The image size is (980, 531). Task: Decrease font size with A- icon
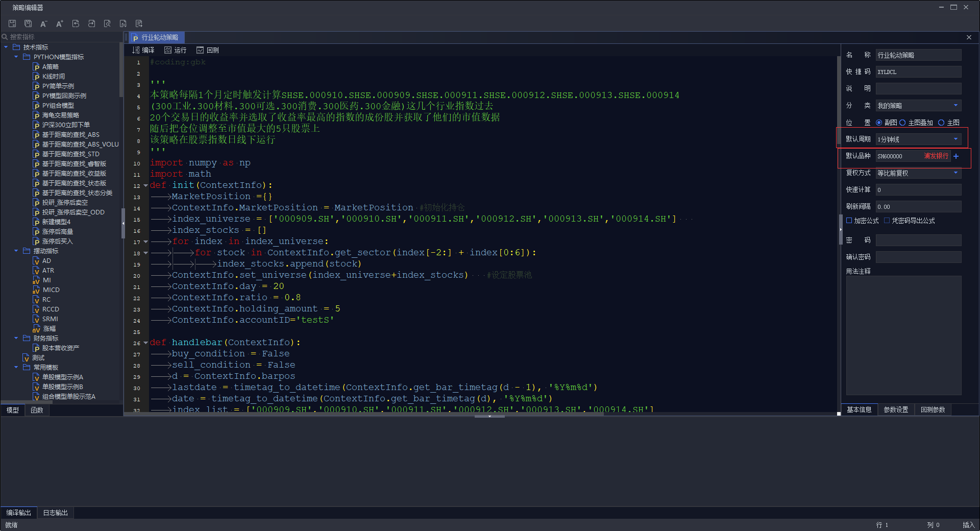[x=44, y=23]
